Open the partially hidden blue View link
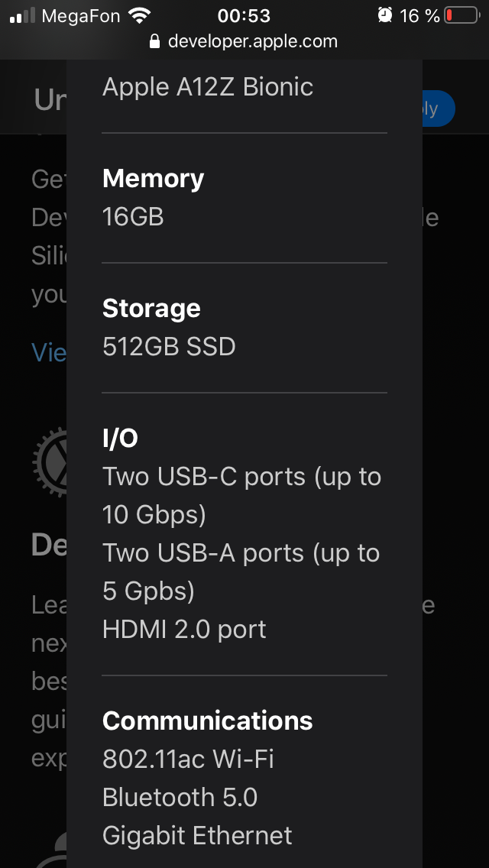The width and height of the screenshot is (489, 868). [x=49, y=352]
